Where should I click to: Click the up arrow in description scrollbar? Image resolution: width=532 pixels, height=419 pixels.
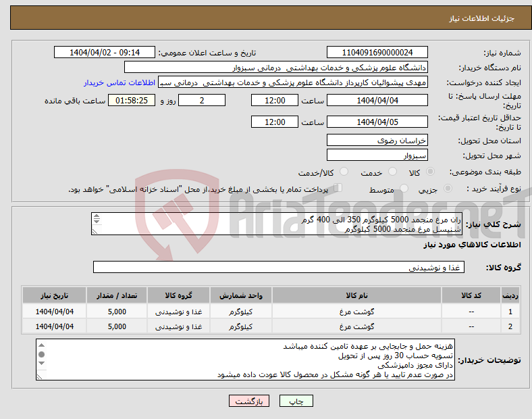point(97,216)
